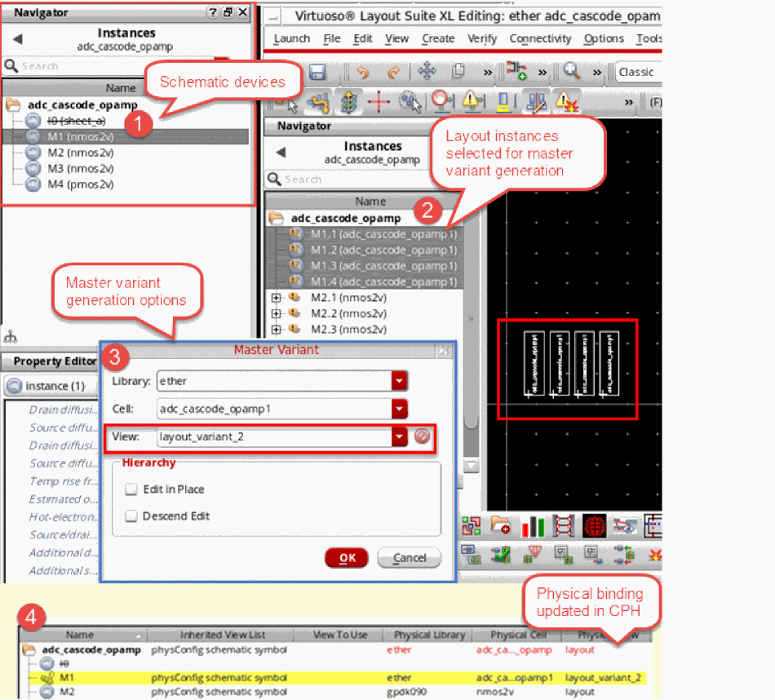Expand toolbar overflow chevron next to the Zoom icon
Screen dimensions: 775x700
(x=597, y=73)
